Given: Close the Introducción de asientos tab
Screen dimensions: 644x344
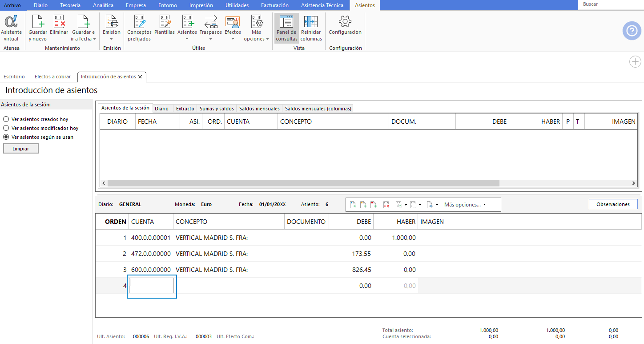Looking at the screenshot, I should [140, 77].
